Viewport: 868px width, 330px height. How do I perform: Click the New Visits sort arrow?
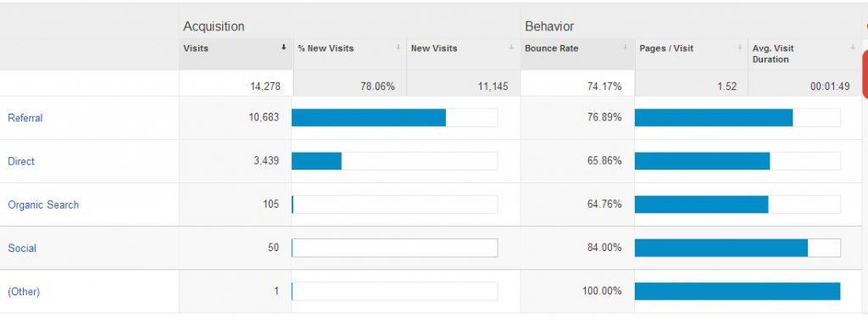click(x=511, y=48)
